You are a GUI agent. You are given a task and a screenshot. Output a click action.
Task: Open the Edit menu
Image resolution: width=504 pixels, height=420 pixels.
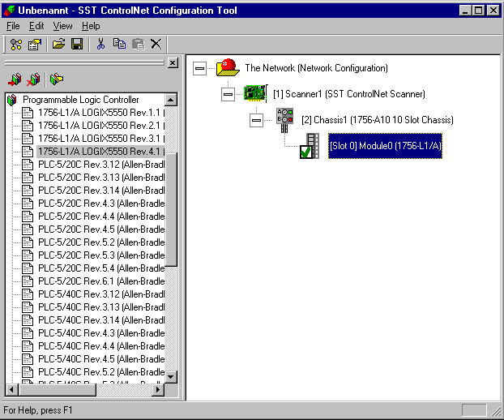(36, 26)
